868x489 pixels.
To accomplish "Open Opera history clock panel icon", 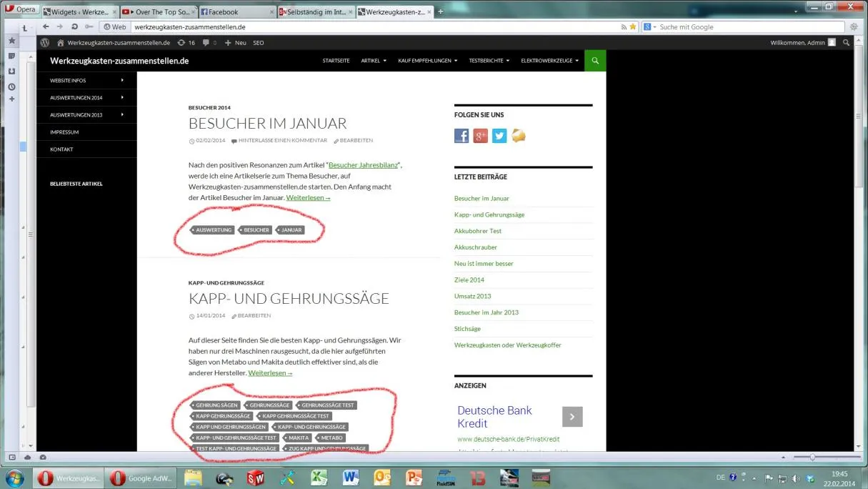I will point(11,87).
